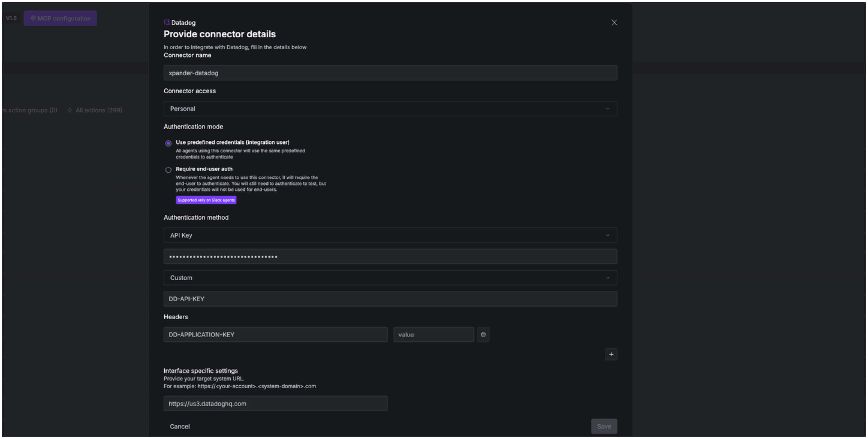Click the target system URL field
Screen dimensions: 868x439
(275, 404)
